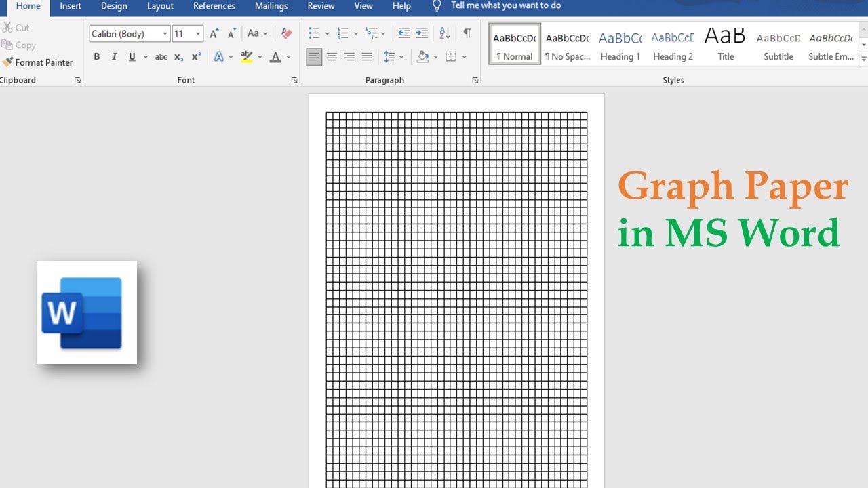Expand the borders dropdown arrow
This screenshot has height=488, width=868.
pos(464,57)
